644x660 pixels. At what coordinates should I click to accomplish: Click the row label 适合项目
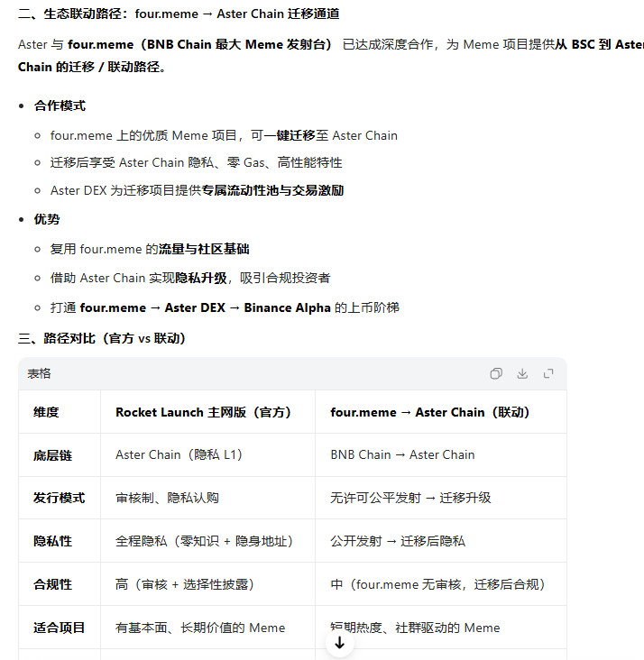60,628
